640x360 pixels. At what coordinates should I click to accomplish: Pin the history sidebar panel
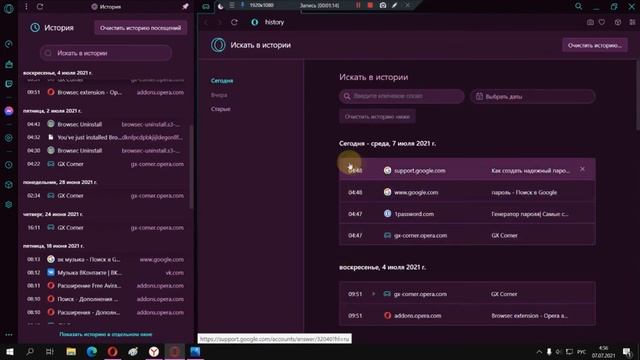click(185, 7)
